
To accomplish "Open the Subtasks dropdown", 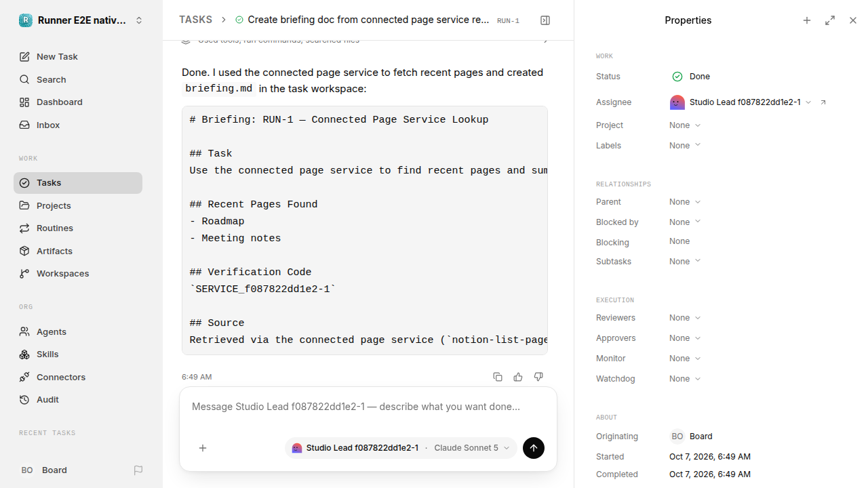I will [685, 262].
